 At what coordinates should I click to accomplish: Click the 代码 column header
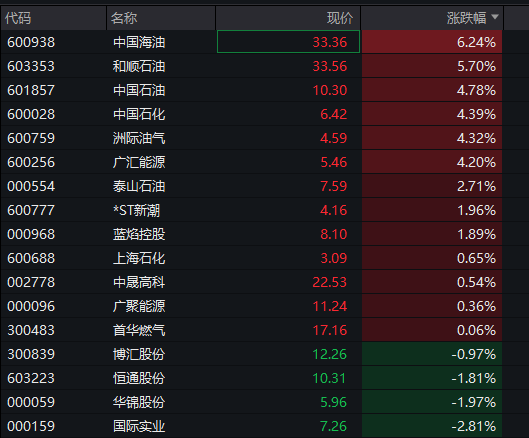click(x=54, y=18)
